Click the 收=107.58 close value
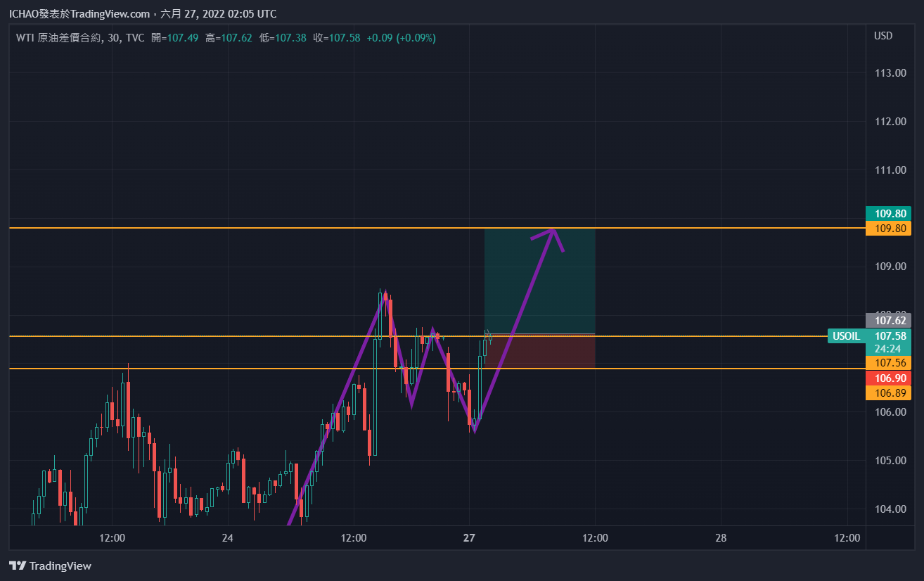The width and height of the screenshot is (924, 581). (337, 38)
